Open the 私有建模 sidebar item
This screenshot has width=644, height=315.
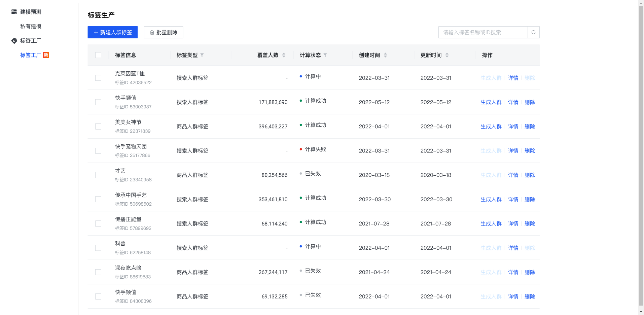31,26
